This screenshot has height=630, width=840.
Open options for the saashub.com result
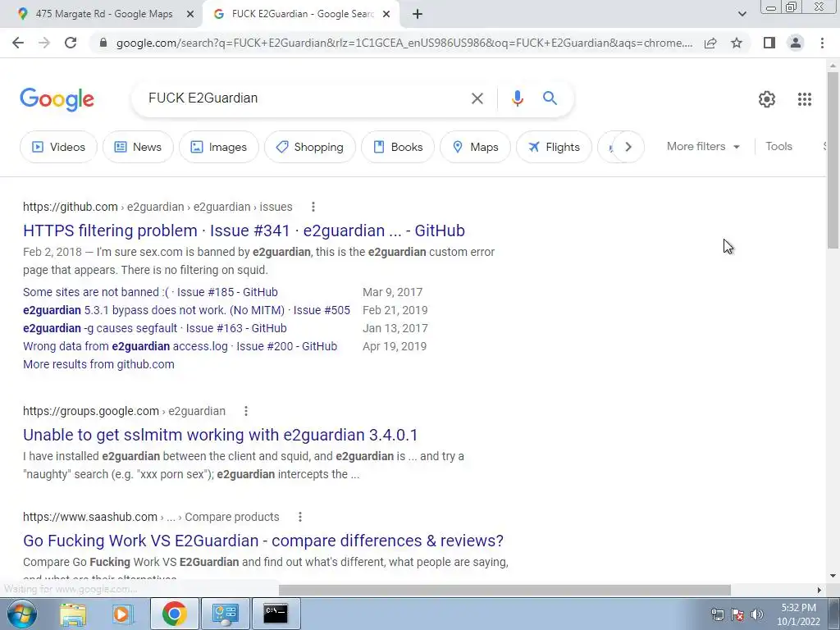pos(300,517)
